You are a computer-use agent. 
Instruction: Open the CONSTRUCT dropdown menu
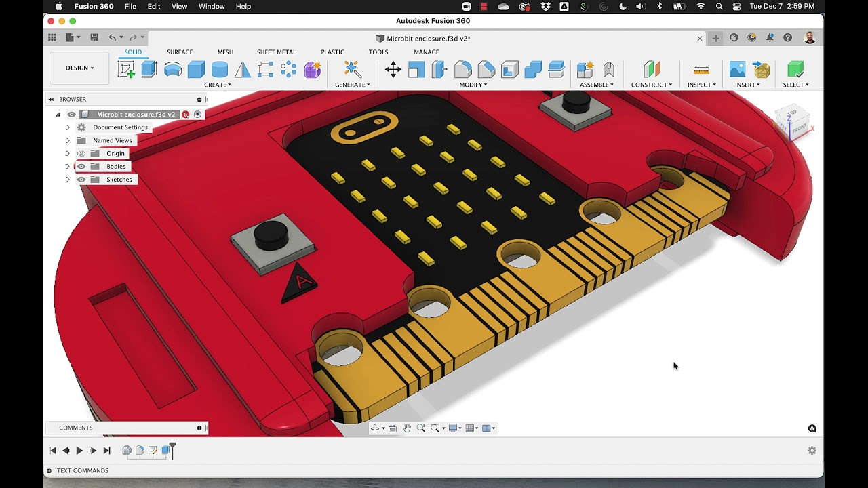652,85
